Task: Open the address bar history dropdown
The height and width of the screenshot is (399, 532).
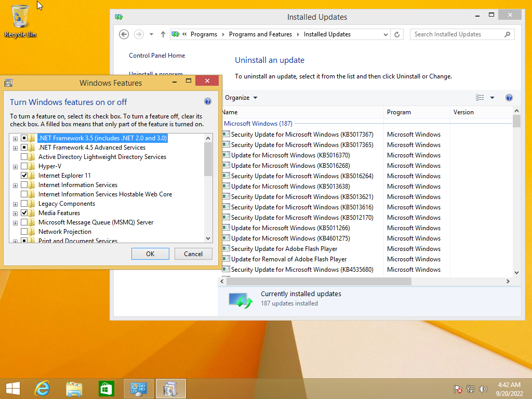Action: pos(386,34)
